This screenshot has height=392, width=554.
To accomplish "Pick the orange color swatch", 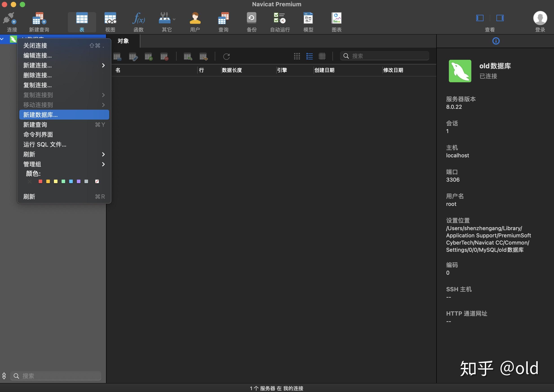I will click(48, 182).
